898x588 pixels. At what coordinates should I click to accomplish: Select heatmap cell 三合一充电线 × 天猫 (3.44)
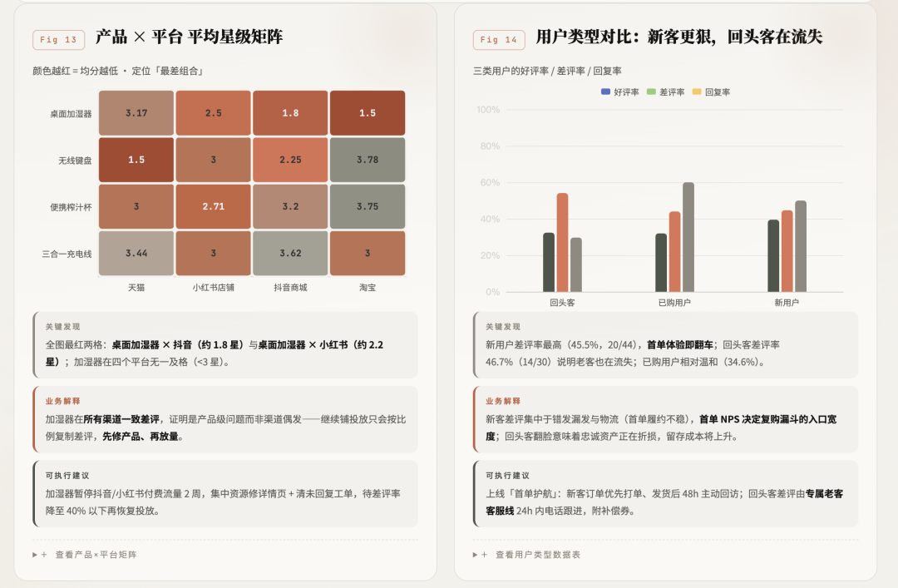tap(136, 254)
